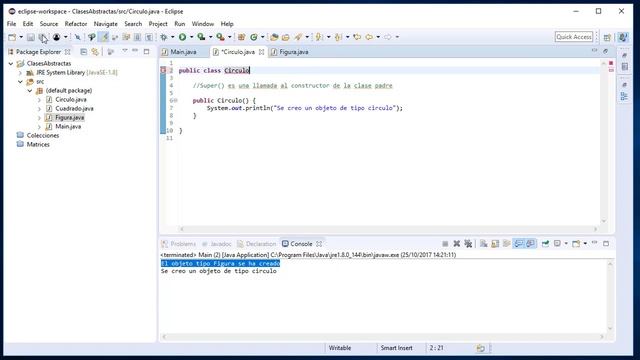Toggle Mark Occurrences in toolbar
This screenshot has height=360, width=640.
104,37
